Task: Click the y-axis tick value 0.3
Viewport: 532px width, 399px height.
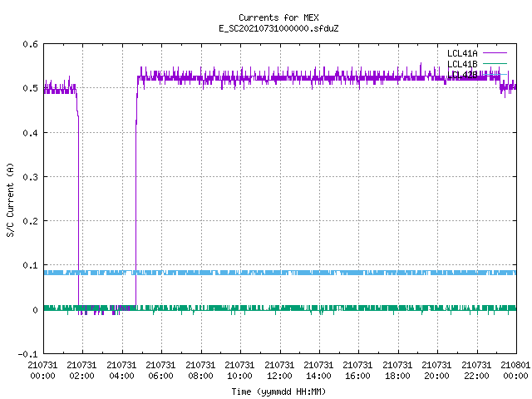Action: click(x=30, y=177)
